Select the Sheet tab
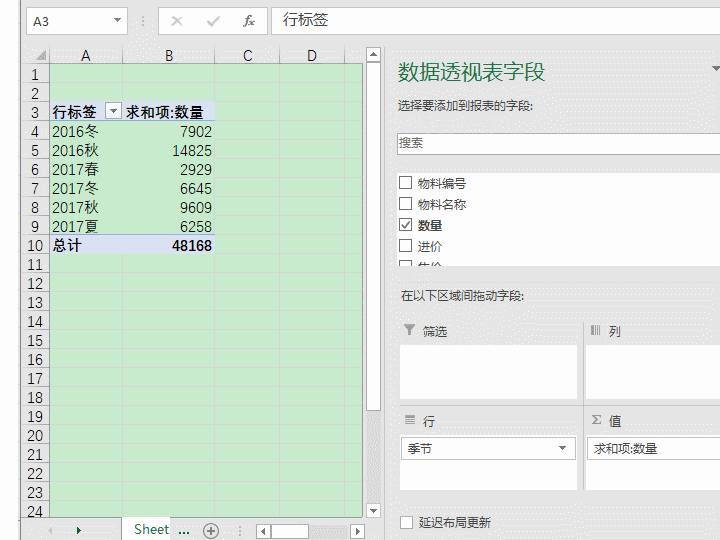 (x=152, y=530)
